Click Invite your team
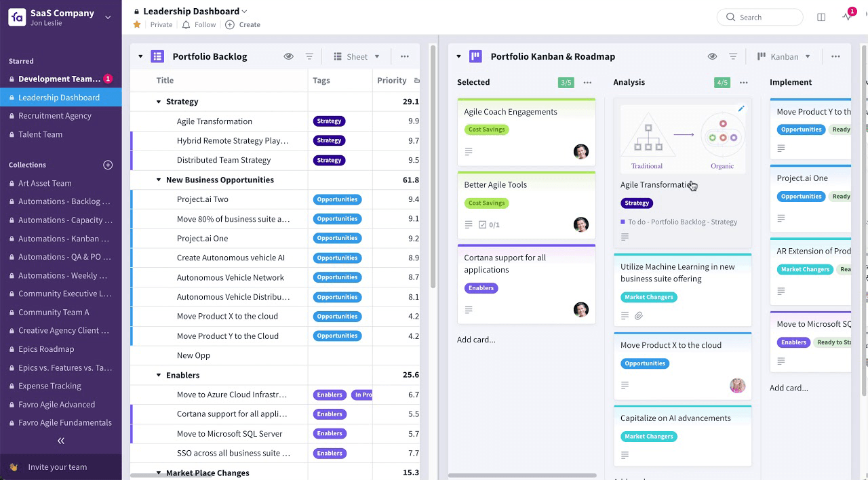 (58, 467)
